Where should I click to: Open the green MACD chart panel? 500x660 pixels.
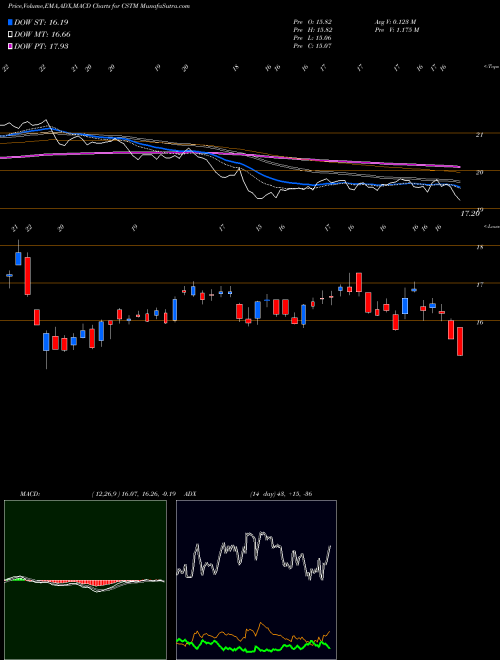click(85, 580)
